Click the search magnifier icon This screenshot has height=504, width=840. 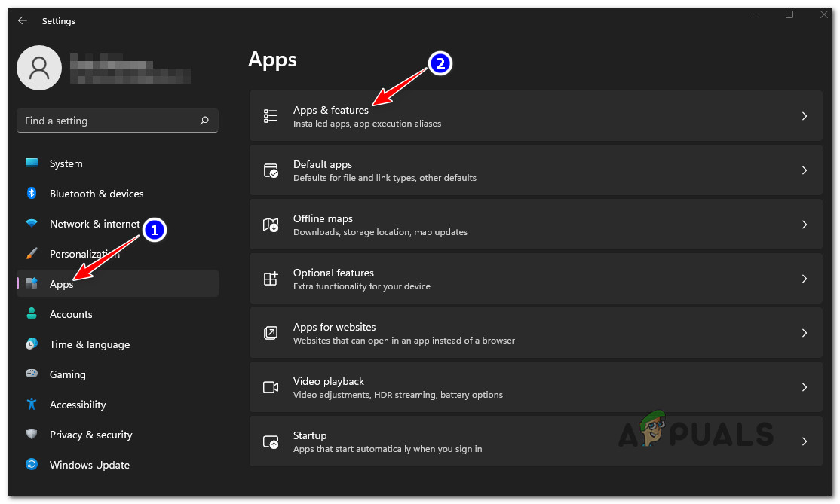[204, 121]
